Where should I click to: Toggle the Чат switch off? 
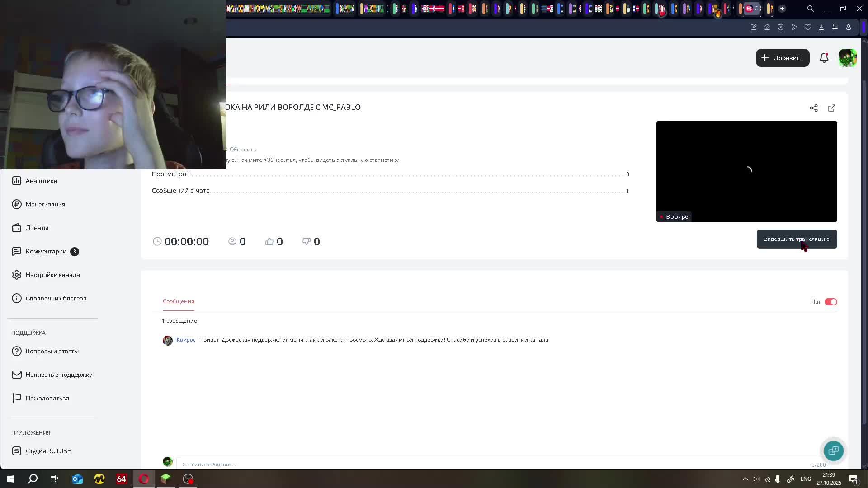pos(830,302)
